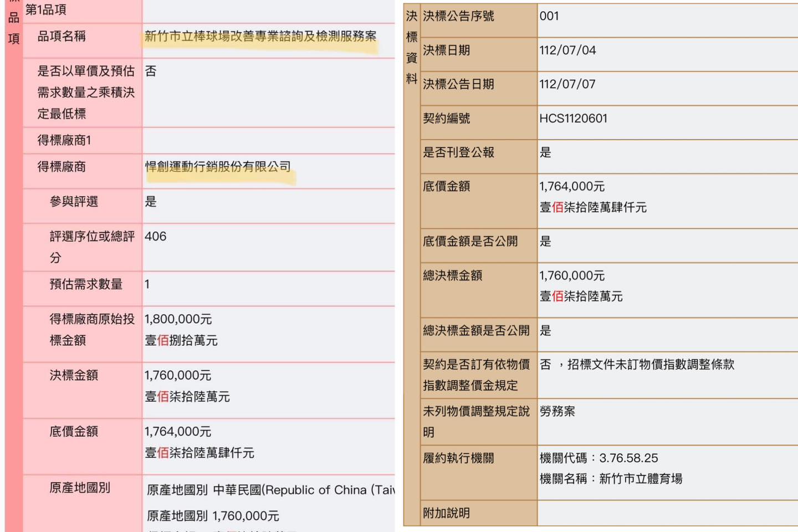The image size is (798, 532).
Task: Click the '預估需求數量' label
Action: [x=86, y=284]
